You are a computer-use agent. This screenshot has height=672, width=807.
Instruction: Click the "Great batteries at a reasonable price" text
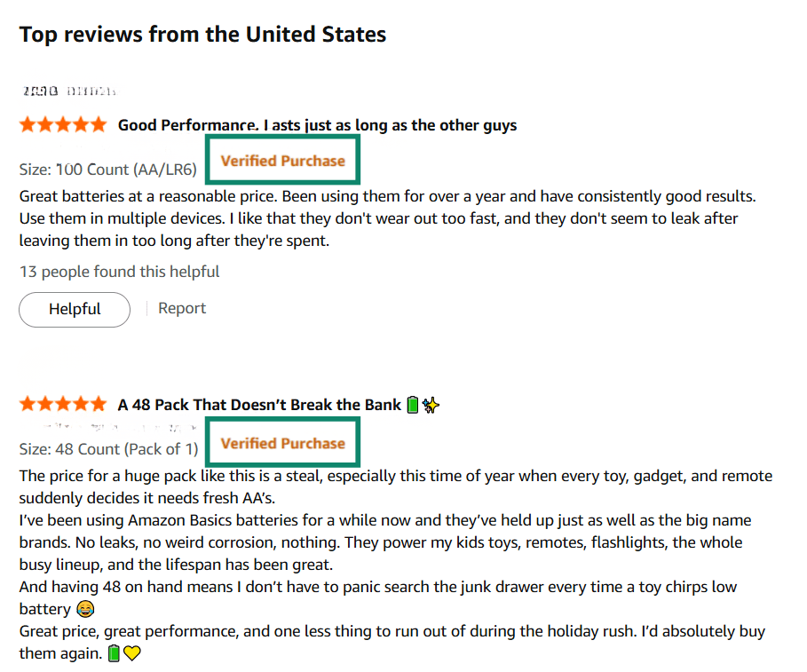pos(387,196)
